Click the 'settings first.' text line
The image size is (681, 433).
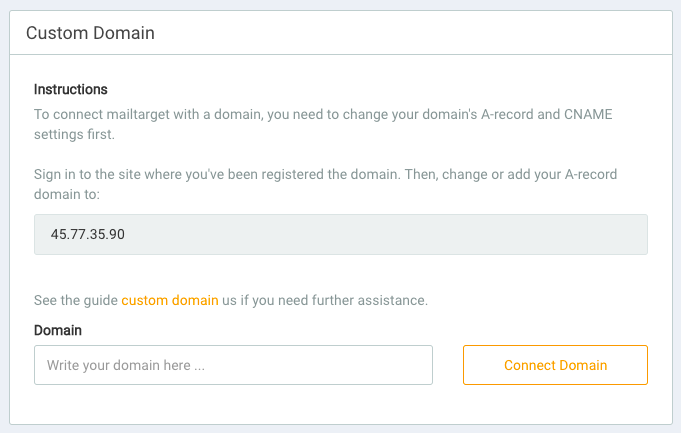point(75,134)
